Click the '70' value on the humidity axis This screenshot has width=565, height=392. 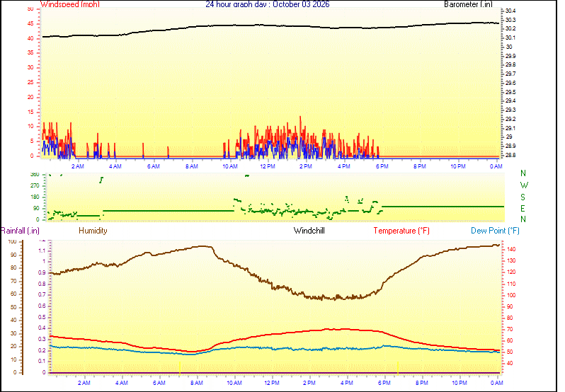(x=13, y=281)
